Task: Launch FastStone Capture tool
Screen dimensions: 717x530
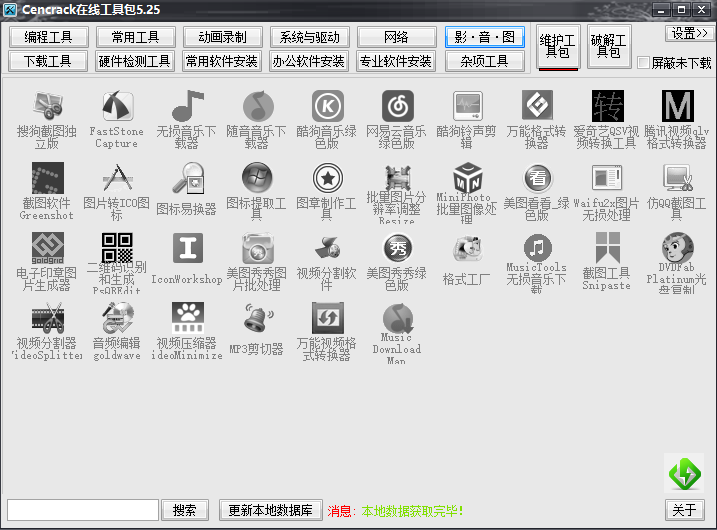Action: (117, 106)
